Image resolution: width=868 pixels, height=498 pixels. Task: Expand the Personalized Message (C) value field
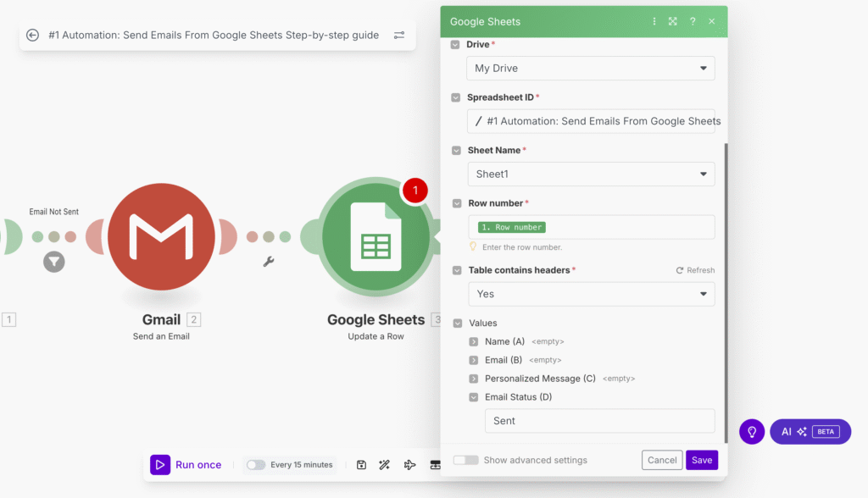473,379
